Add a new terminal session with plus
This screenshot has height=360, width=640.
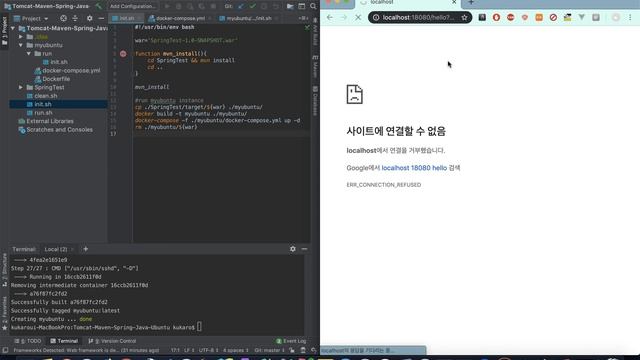(x=85, y=249)
